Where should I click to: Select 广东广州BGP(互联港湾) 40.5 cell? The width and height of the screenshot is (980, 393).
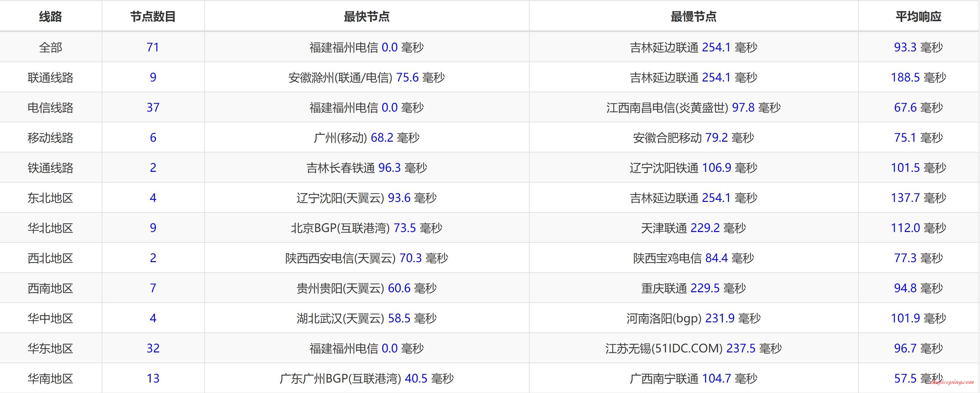(x=366, y=378)
